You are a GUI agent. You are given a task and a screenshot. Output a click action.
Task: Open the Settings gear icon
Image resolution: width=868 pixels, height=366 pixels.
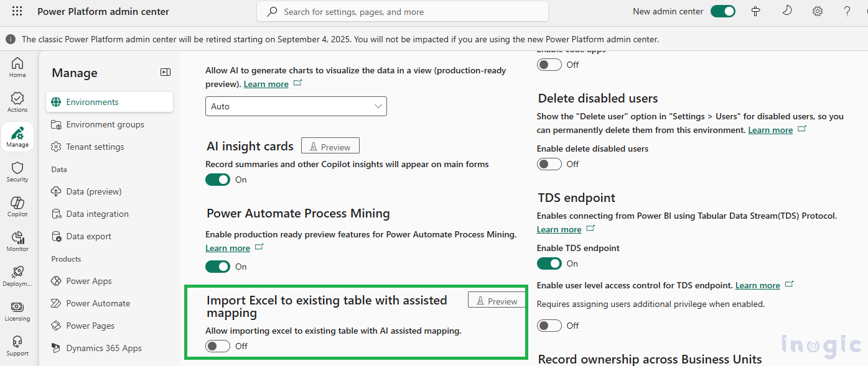point(818,11)
